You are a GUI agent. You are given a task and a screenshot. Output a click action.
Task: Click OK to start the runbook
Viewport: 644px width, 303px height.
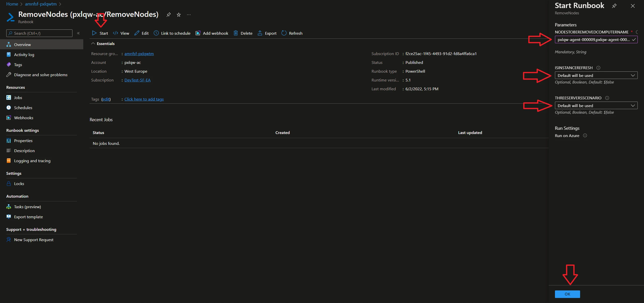click(x=567, y=294)
